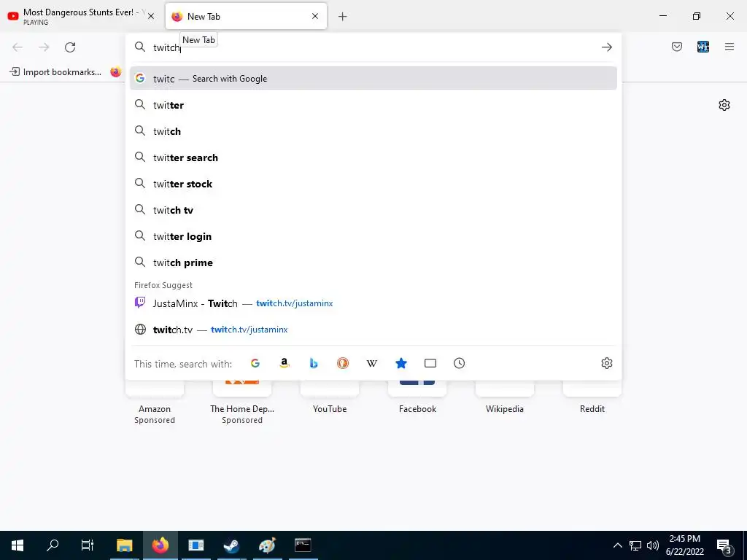The height and width of the screenshot is (560, 747).
Task: Reload the current page
Action: click(70, 47)
